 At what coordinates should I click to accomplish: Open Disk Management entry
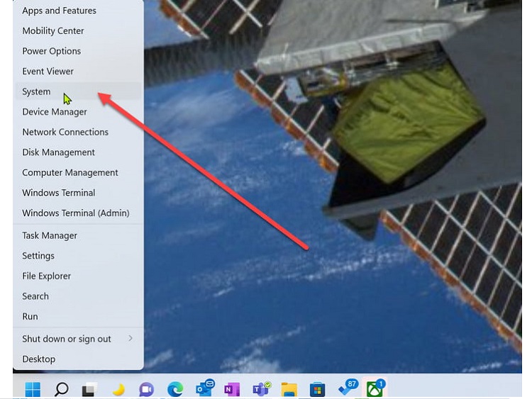pos(58,152)
